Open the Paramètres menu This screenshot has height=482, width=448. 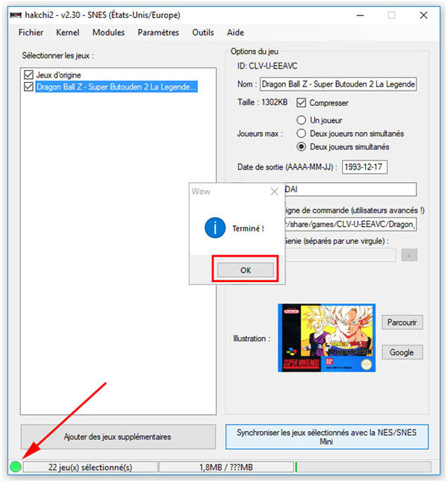(158, 32)
